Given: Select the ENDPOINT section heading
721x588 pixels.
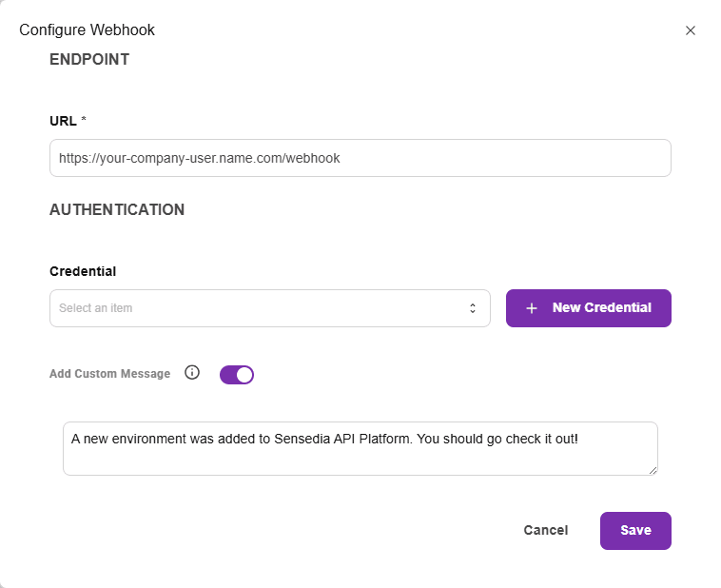Looking at the screenshot, I should point(89,59).
